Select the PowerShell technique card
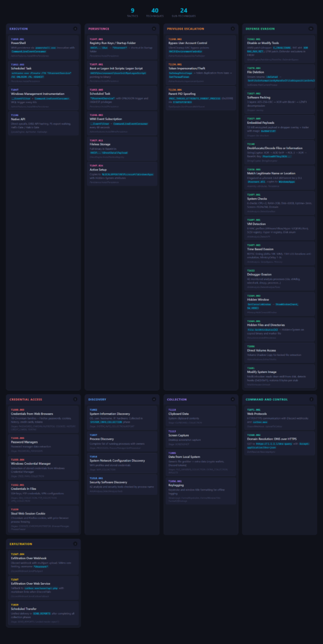Image resolution: width=323 pixels, height=644 pixels. 43,47
